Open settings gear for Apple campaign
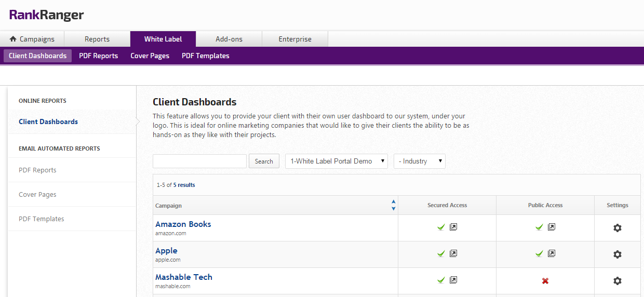The width and height of the screenshot is (644, 297). coord(618,254)
